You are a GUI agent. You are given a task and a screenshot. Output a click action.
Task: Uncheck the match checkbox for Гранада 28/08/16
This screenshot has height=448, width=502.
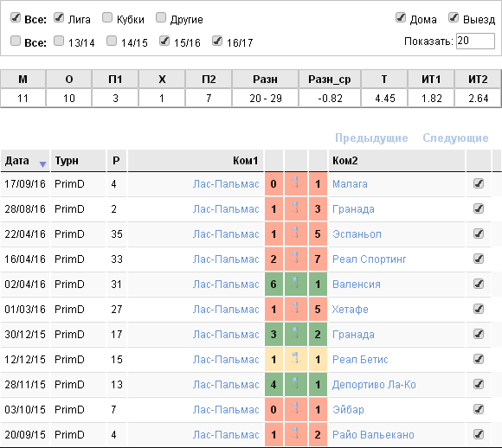point(479,208)
